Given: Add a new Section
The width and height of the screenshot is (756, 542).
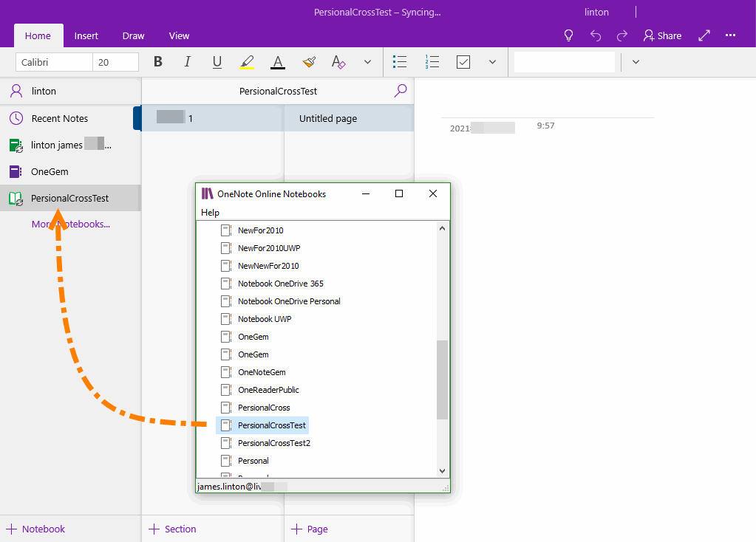Looking at the screenshot, I should click(x=173, y=529).
